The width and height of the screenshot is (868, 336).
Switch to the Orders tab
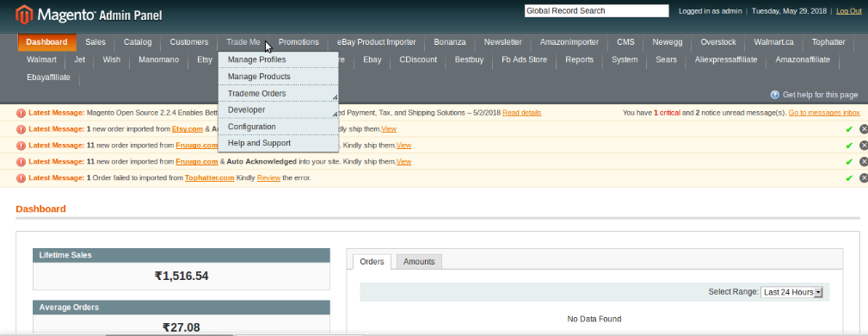372,262
